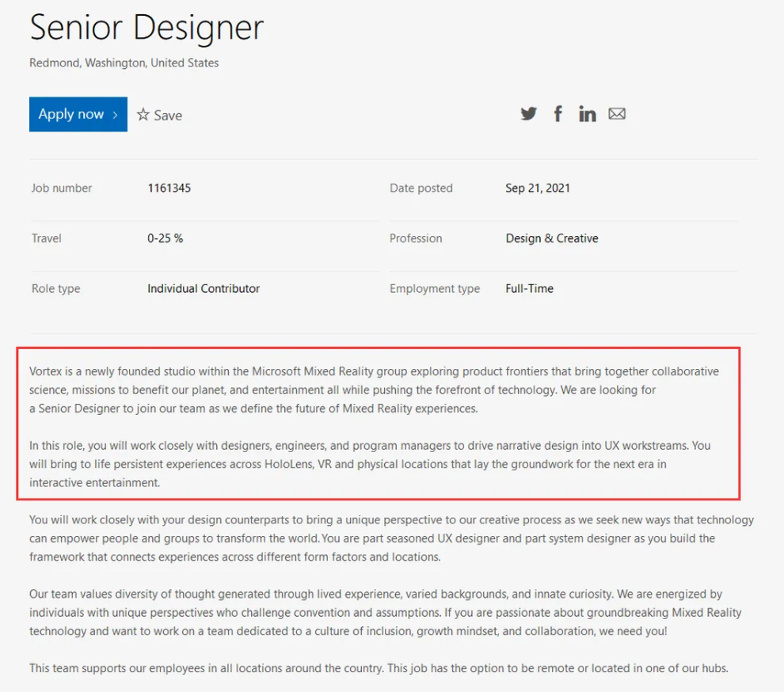Viewport: 784px width, 692px height.
Task: Click the Save text label
Action: tap(168, 116)
